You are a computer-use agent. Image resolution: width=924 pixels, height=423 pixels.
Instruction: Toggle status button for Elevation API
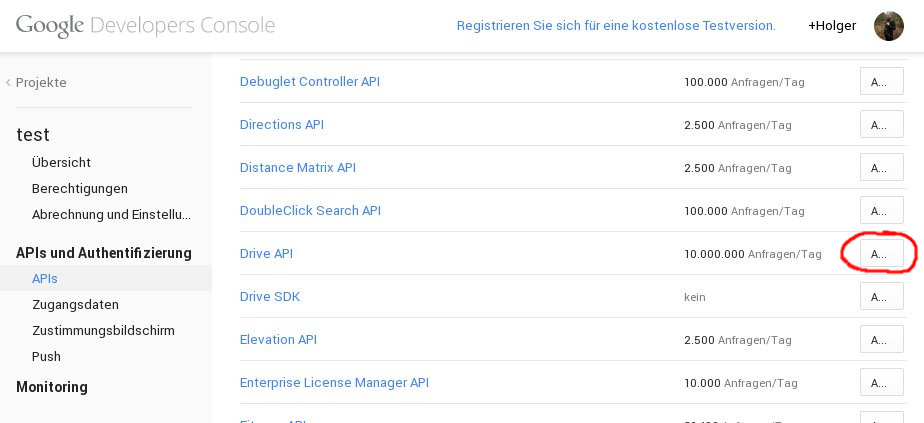point(882,339)
